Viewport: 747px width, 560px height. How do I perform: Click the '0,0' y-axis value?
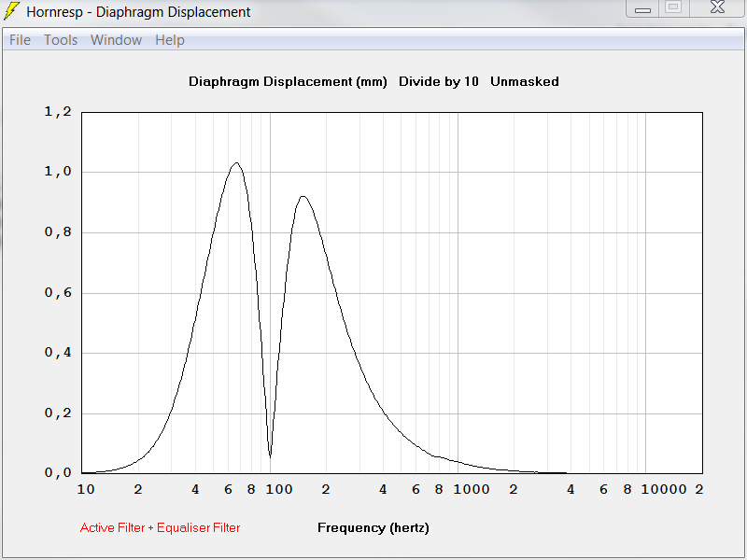[58, 473]
